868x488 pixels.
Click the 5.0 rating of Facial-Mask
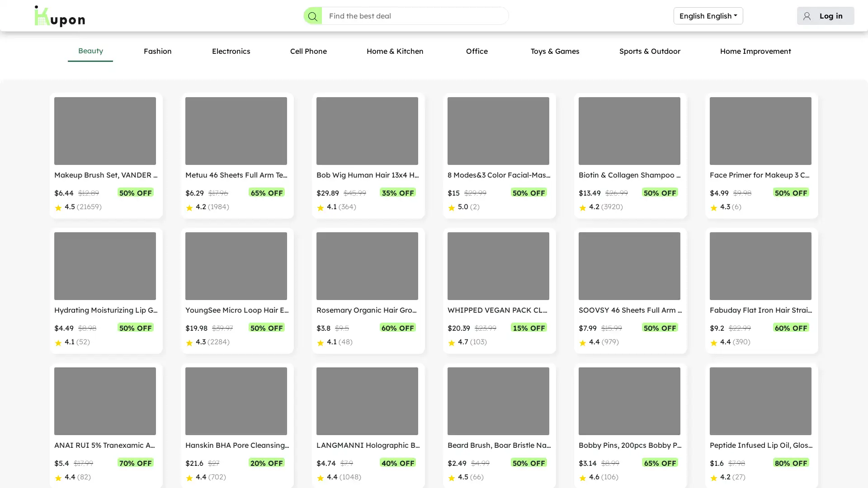tap(463, 207)
